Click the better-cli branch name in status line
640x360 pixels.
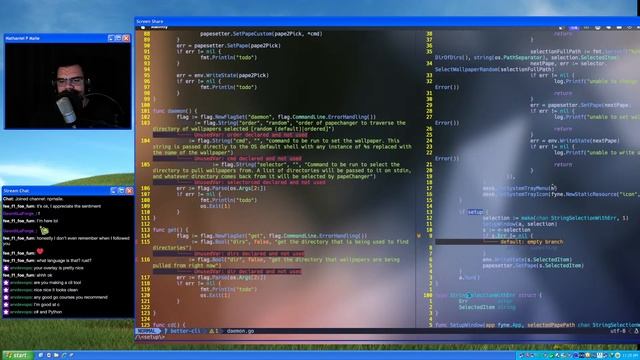(x=185, y=331)
